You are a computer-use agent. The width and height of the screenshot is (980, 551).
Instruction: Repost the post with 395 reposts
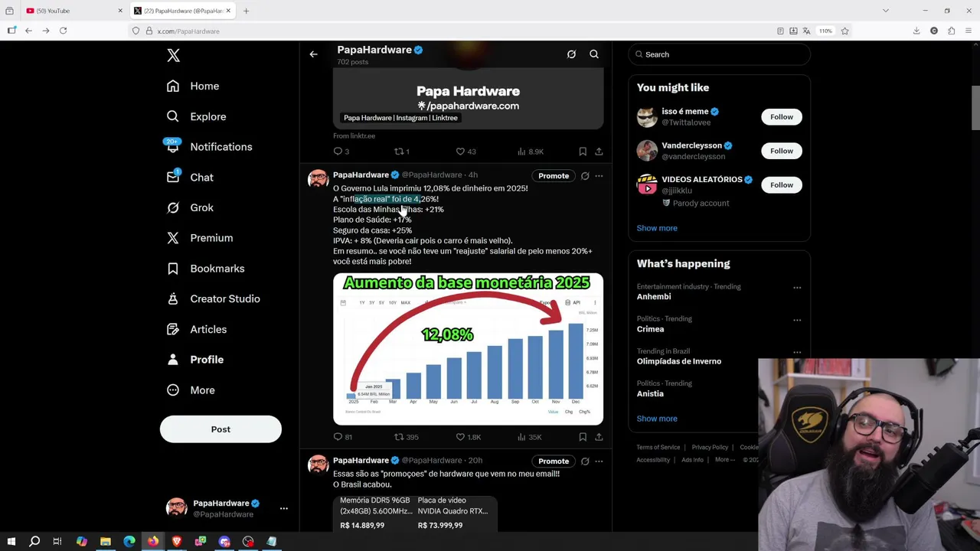click(x=406, y=437)
